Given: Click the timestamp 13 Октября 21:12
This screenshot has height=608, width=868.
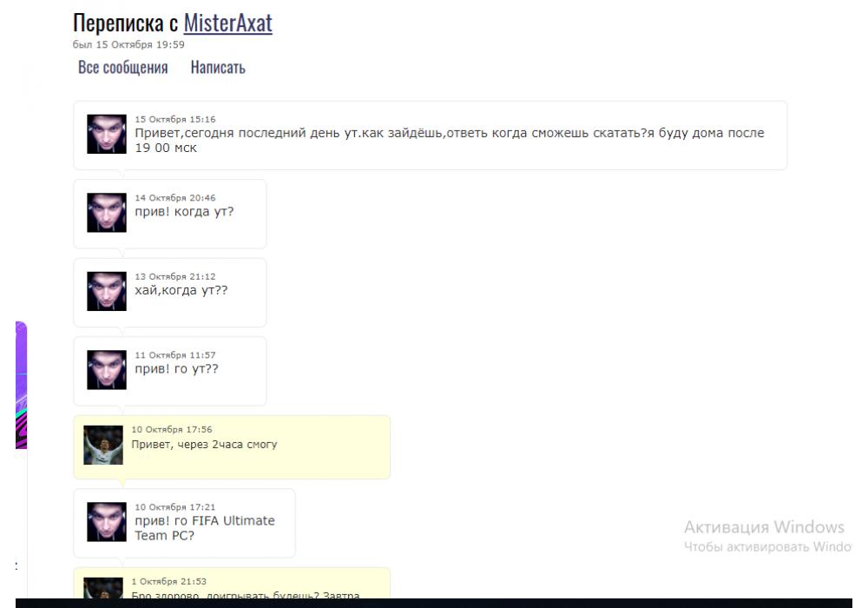Looking at the screenshot, I should point(175,277).
